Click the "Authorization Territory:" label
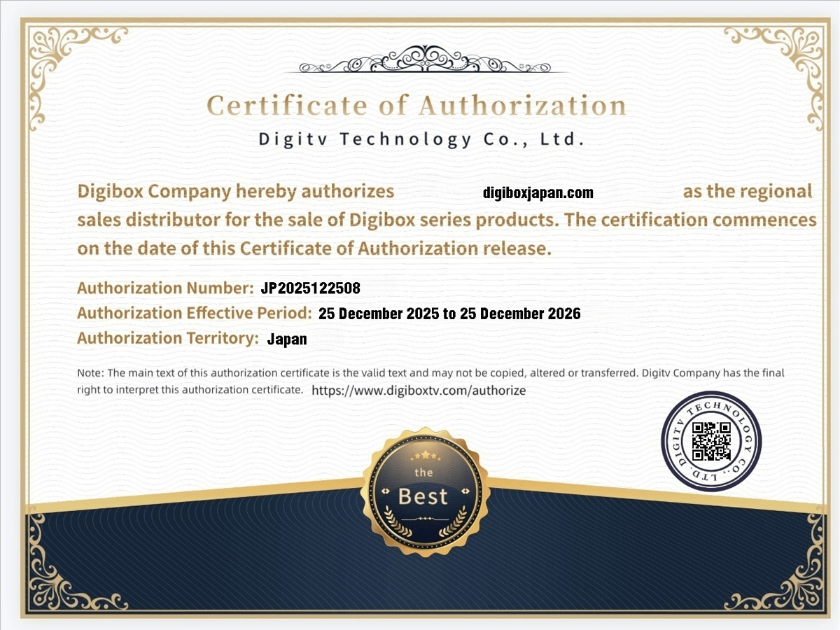The width and height of the screenshot is (840, 630). point(168,338)
